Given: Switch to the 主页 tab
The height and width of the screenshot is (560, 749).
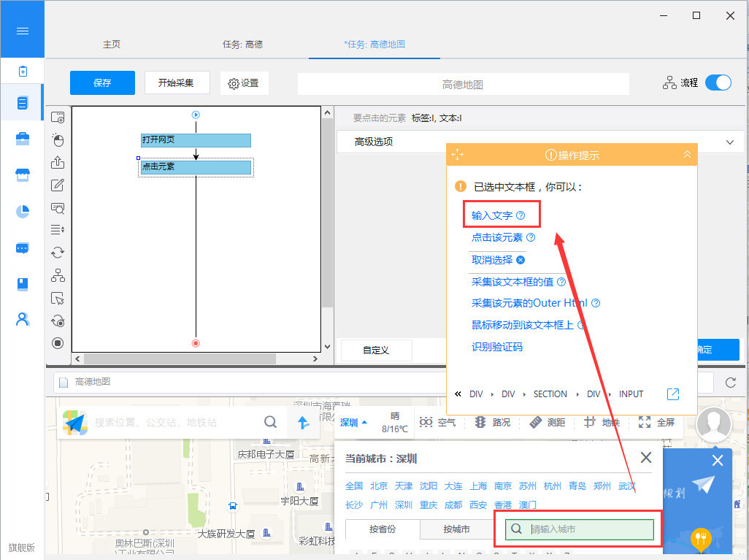Looking at the screenshot, I should (x=112, y=45).
